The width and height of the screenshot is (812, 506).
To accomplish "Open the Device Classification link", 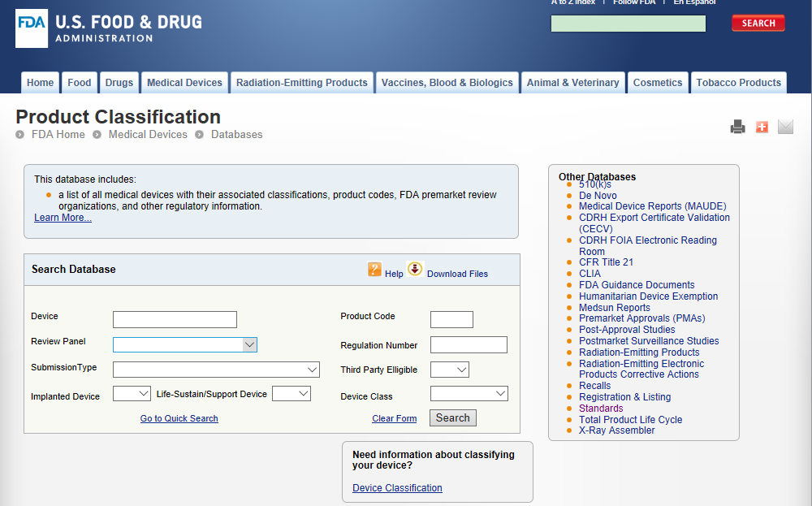I will pyautogui.click(x=397, y=488).
